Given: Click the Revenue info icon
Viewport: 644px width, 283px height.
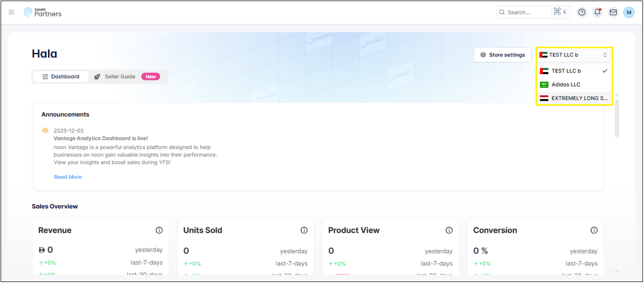Looking at the screenshot, I should pyautogui.click(x=159, y=230).
